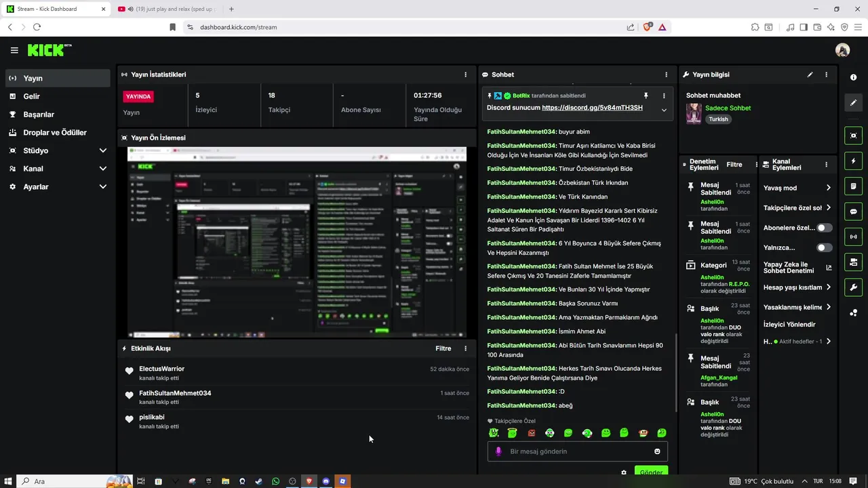Open Yasaklanmış kelimeler options
This screenshot has width=868, height=488.
797,307
